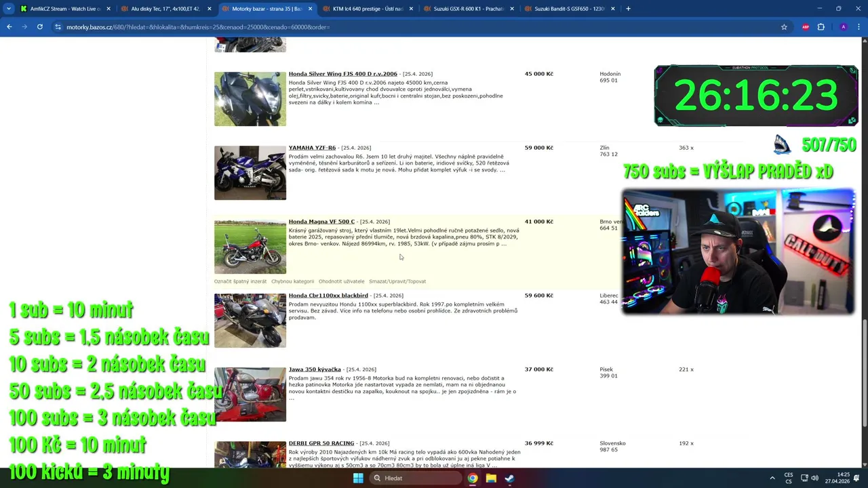The height and width of the screenshot is (488, 868).
Task: Expand the system tray hidden icons chevron
Action: tap(772, 478)
